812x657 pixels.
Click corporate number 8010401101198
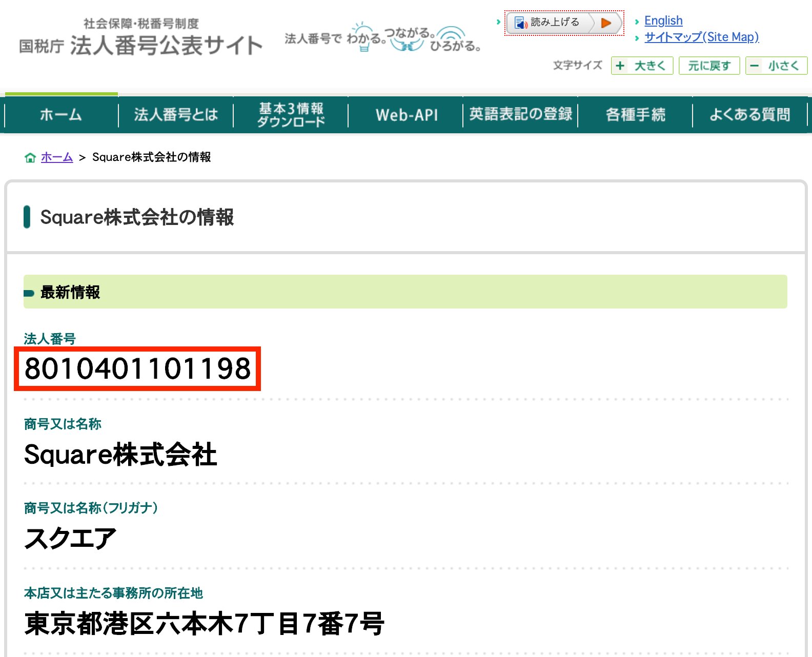(x=137, y=368)
